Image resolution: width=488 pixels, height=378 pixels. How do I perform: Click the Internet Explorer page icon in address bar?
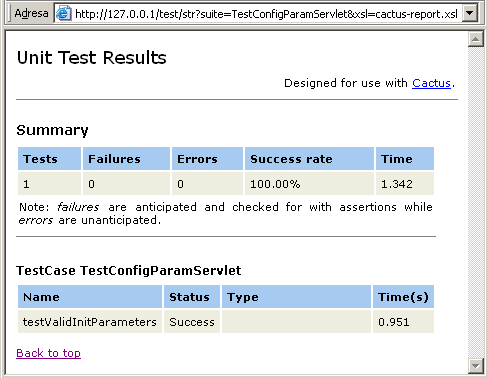click(63, 13)
